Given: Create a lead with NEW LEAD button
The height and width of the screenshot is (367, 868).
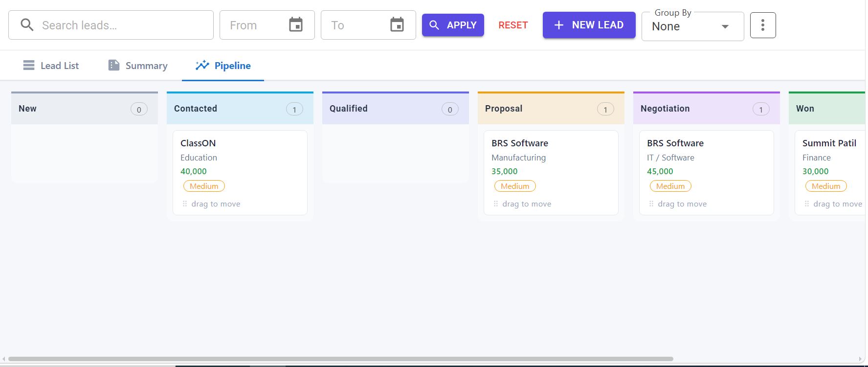Looking at the screenshot, I should [x=589, y=25].
